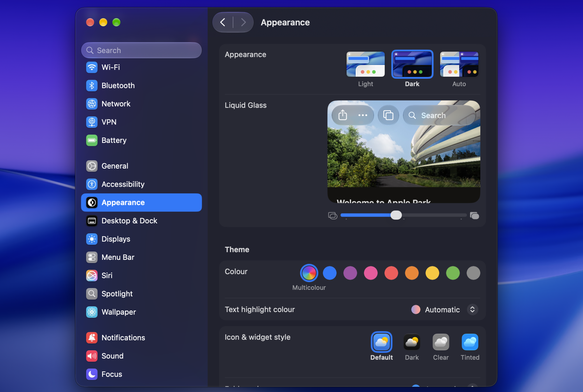Select the red theme colour
The height and width of the screenshot is (392, 583).
(391, 273)
